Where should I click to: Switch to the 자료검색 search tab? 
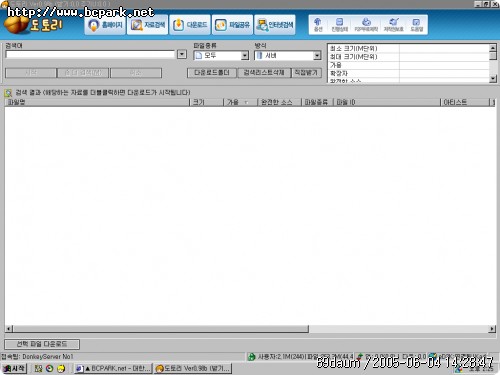click(x=147, y=25)
